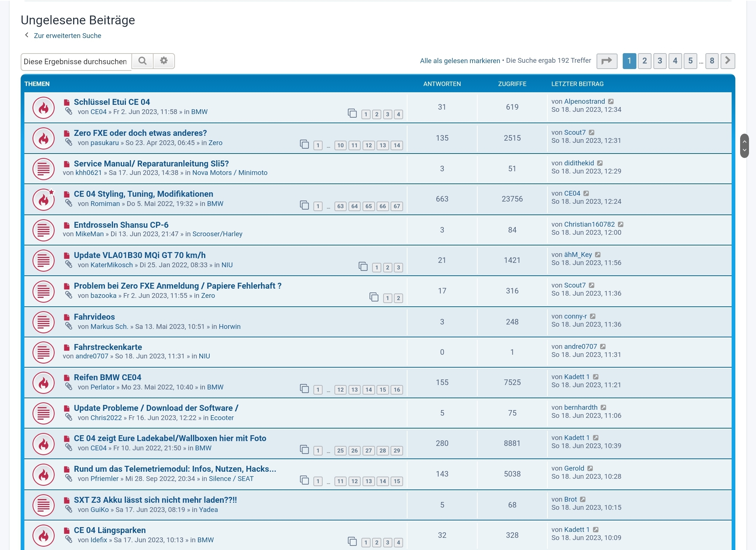Click topic icon for Fahrstreckenkarte thread
This screenshot has width=756, height=550.
pyautogui.click(x=44, y=352)
